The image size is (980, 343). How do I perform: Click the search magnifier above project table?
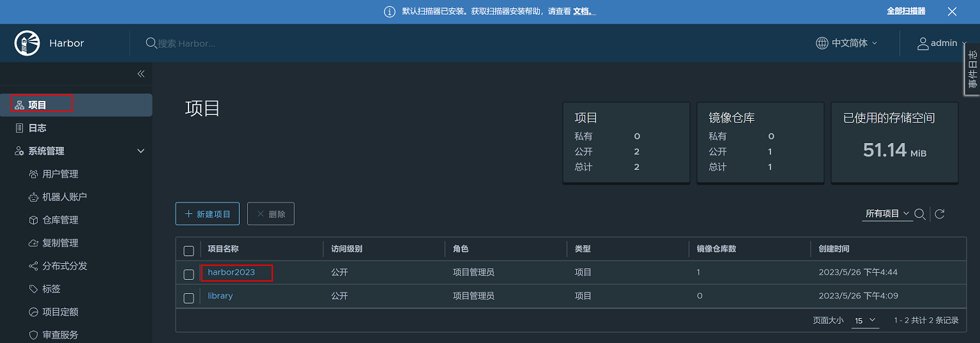tap(920, 214)
